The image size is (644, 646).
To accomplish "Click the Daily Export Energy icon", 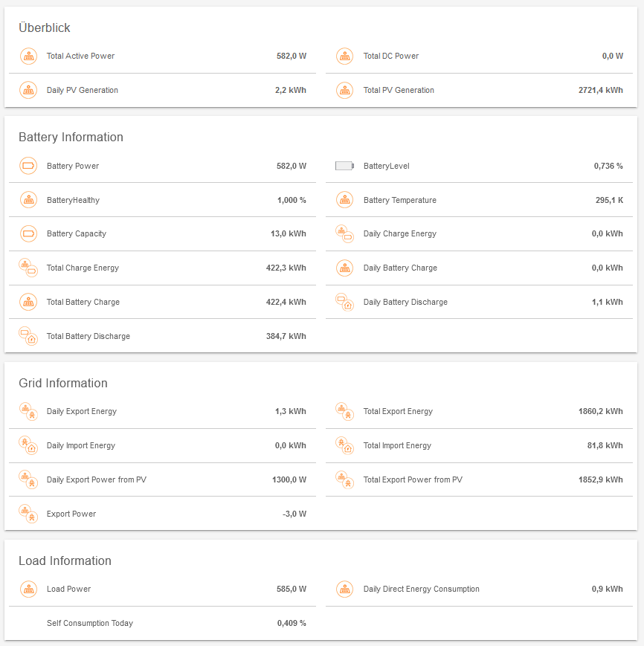I will pyautogui.click(x=28, y=411).
